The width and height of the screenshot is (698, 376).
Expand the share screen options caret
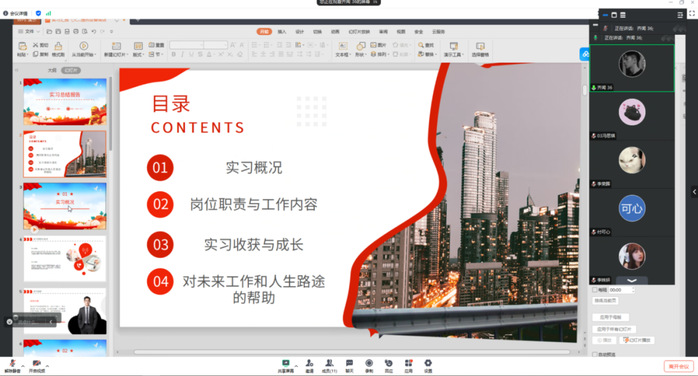click(296, 366)
